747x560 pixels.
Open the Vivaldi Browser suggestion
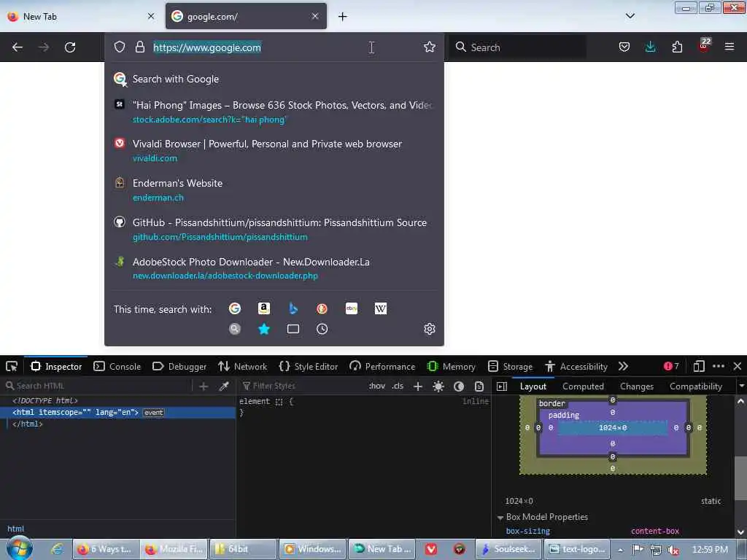(x=274, y=150)
